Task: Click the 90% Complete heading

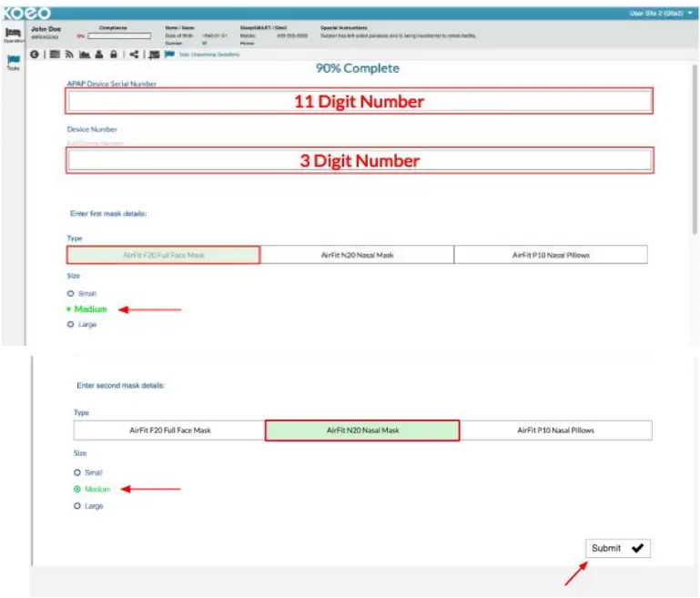Action: (358, 68)
